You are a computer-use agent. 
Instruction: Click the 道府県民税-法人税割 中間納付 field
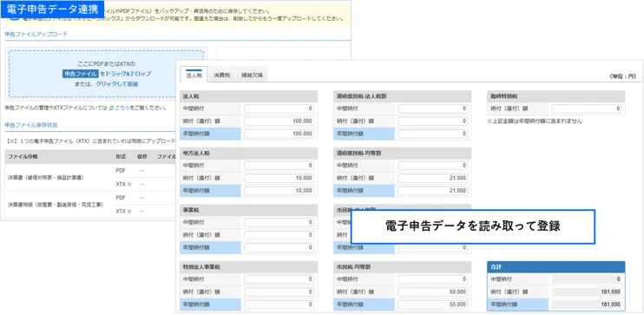(433, 108)
